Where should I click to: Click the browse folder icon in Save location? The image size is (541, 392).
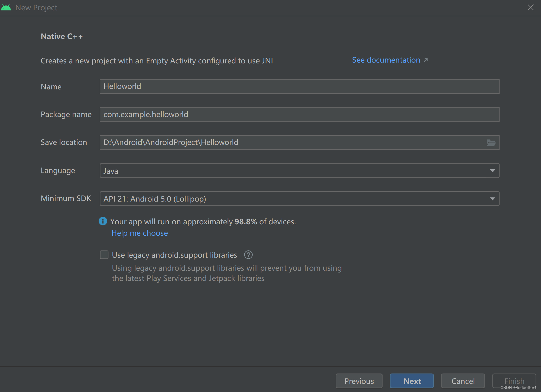point(491,142)
